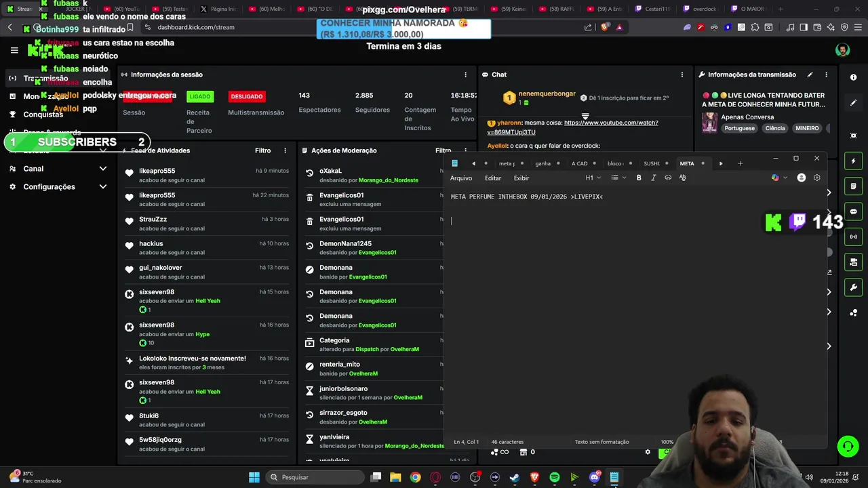
Task: Open Informações da sessão options menu
Action: (x=465, y=75)
